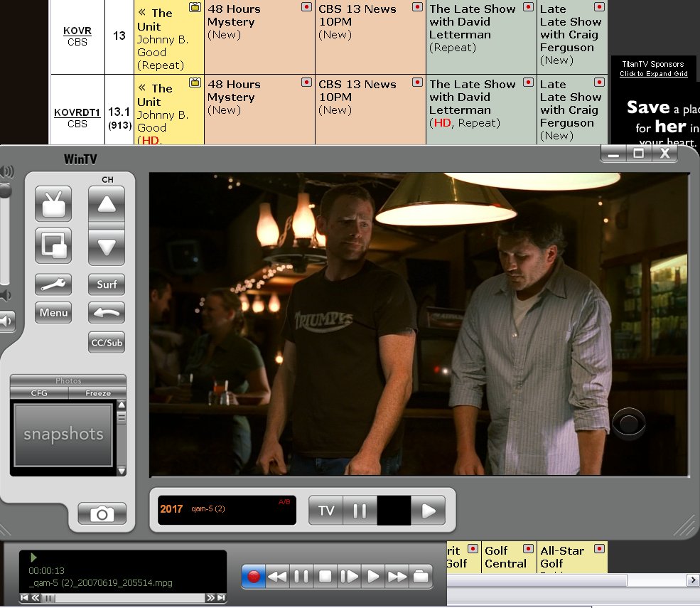Record Late Show with David Letterman on KOVR 13

[528, 6]
